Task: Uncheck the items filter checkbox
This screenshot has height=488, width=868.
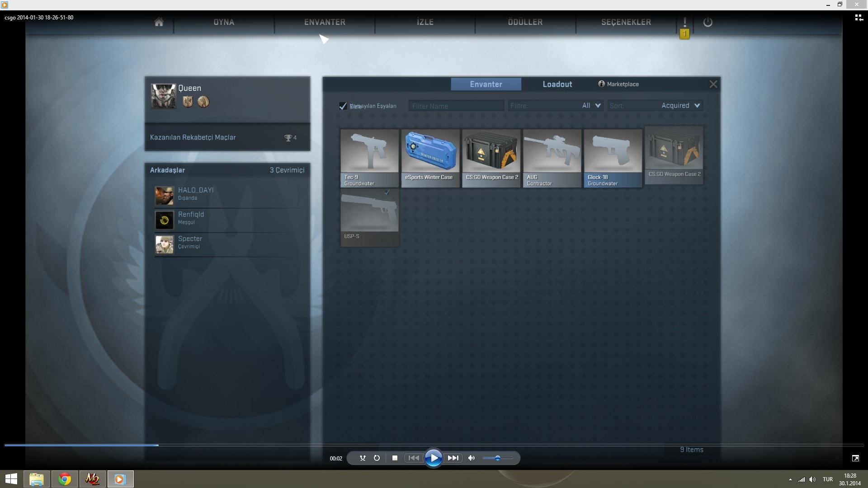Action: (343, 106)
